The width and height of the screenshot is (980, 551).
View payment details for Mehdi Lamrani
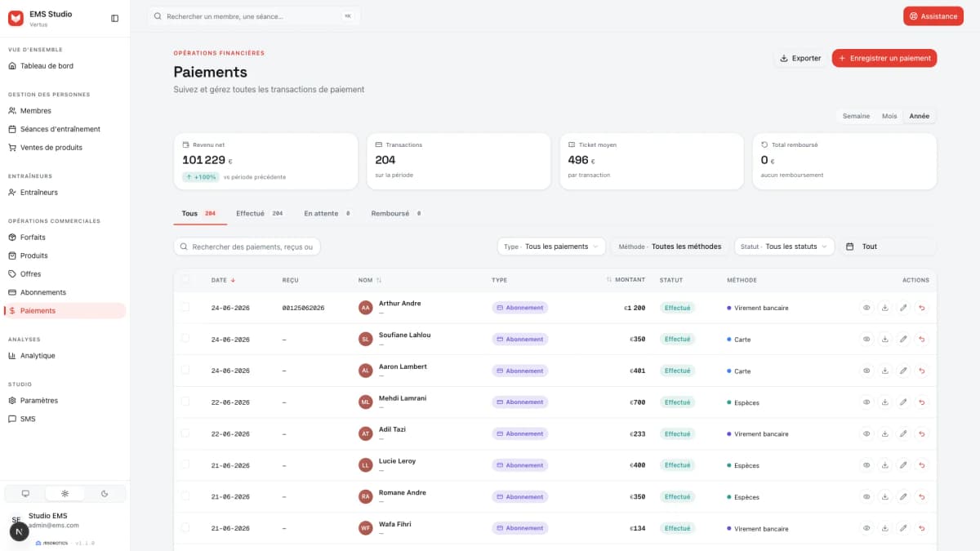866,402
